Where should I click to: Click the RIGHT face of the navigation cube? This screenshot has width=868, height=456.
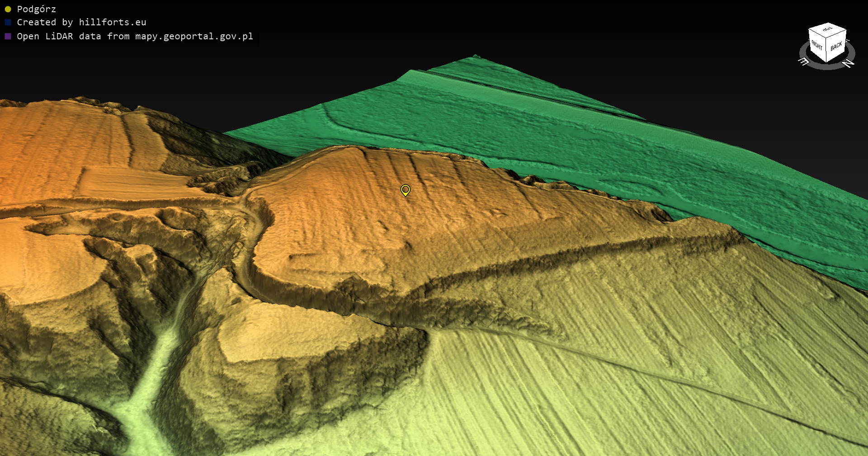click(x=817, y=45)
